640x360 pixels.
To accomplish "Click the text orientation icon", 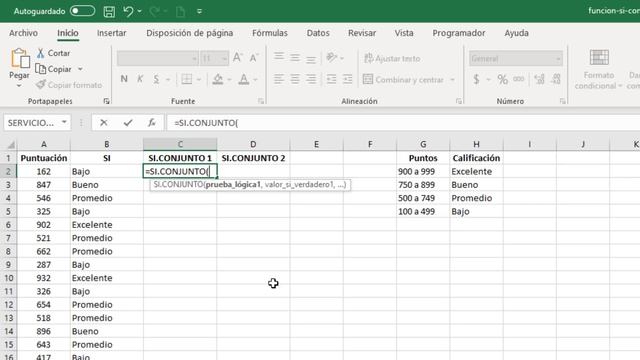I will coord(332,58).
